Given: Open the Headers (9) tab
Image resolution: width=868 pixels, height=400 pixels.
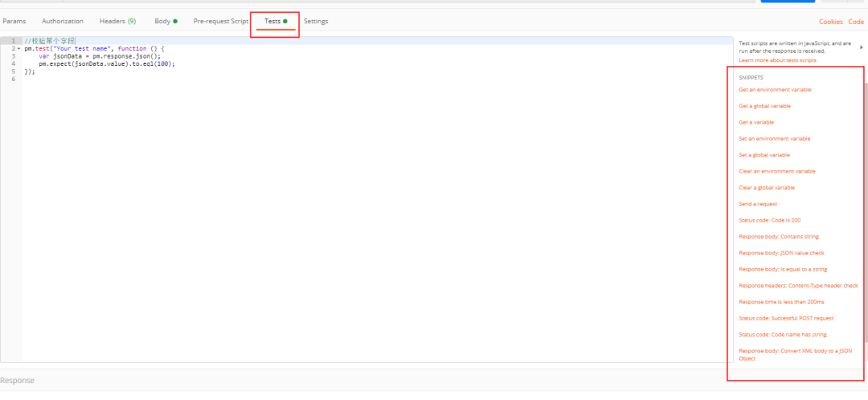Looking at the screenshot, I should [117, 21].
